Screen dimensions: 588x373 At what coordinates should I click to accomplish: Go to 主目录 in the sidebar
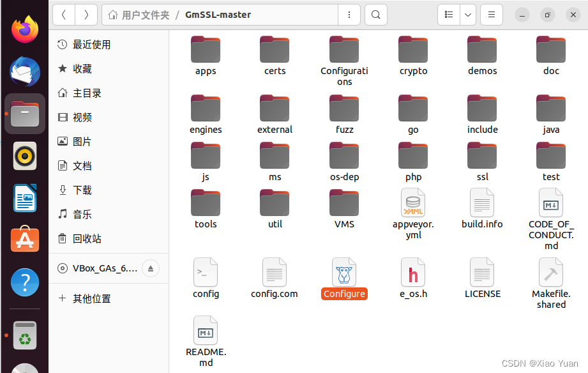coord(109,93)
